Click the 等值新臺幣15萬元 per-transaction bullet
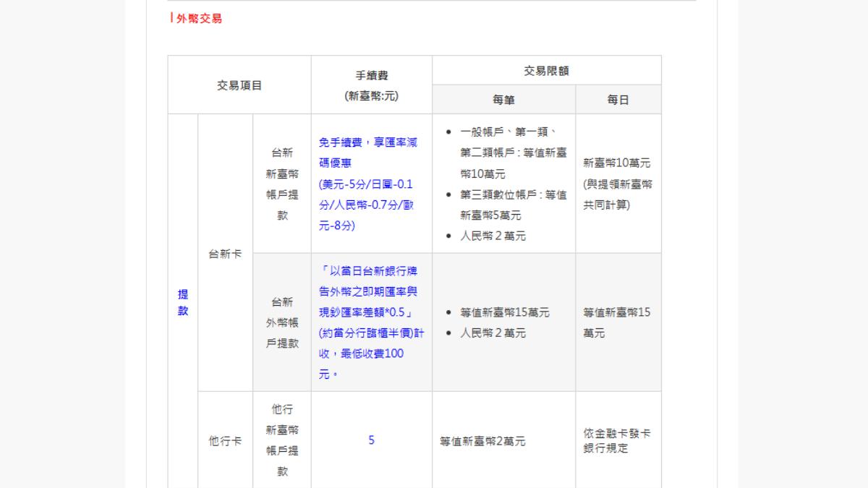This screenshot has height=488, width=868. (504, 312)
